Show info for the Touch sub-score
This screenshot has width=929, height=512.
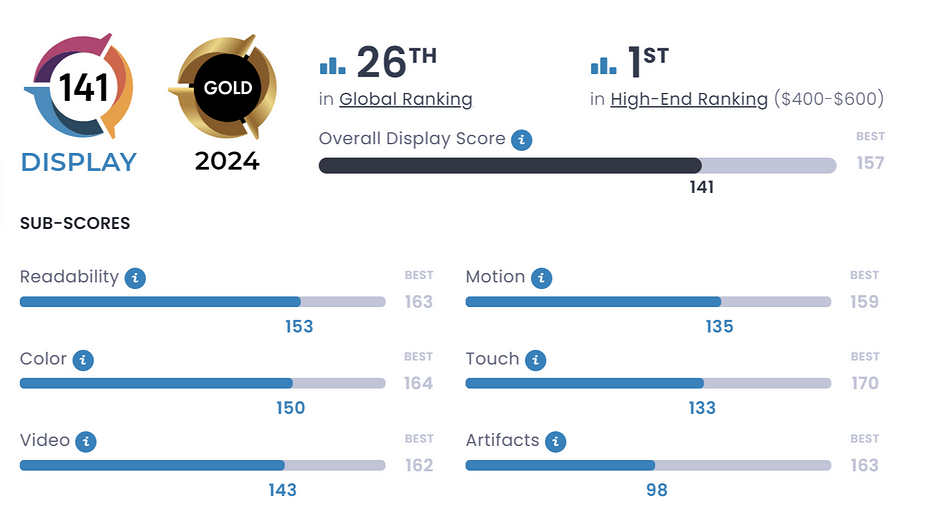535,360
